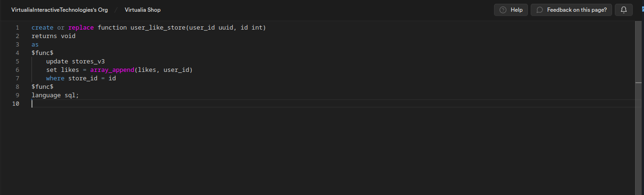Click the word replace in line 1
This screenshot has width=644, height=195.
click(x=81, y=28)
